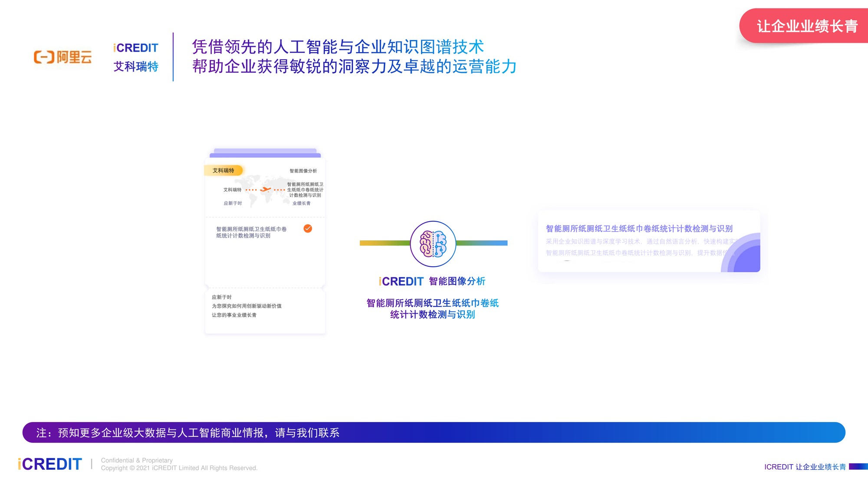868x488 pixels.
Task: Click ICREDIT 让企业业绩长青 footer text
Action: [805, 467]
